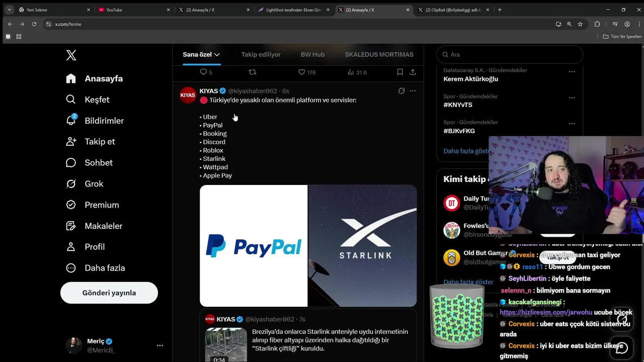Click browser back arrow
644x362 pixels.
(x=10, y=24)
